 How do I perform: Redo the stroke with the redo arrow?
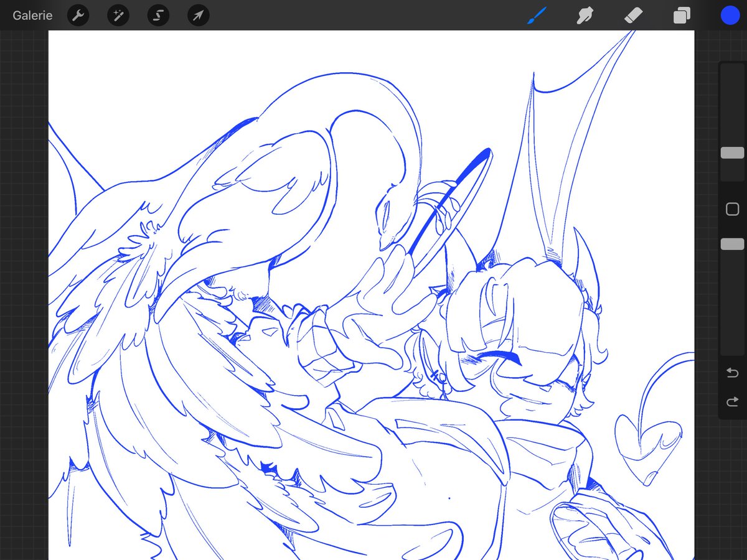(732, 402)
